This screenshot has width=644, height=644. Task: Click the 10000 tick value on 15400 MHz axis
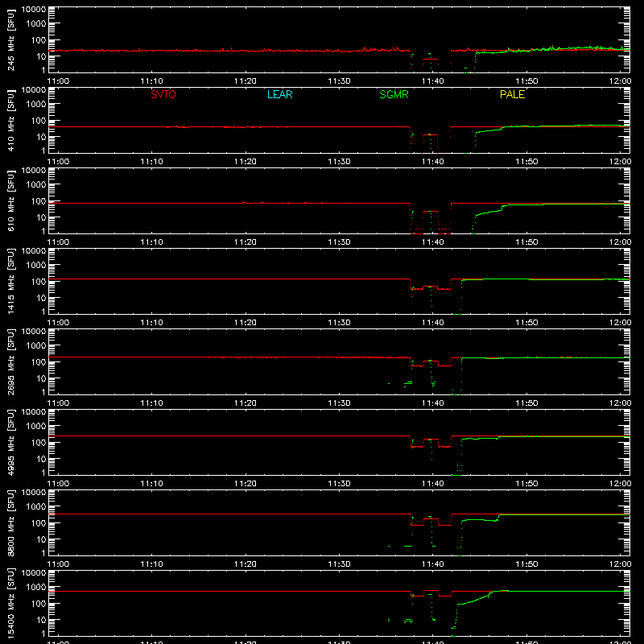(34, 573)
